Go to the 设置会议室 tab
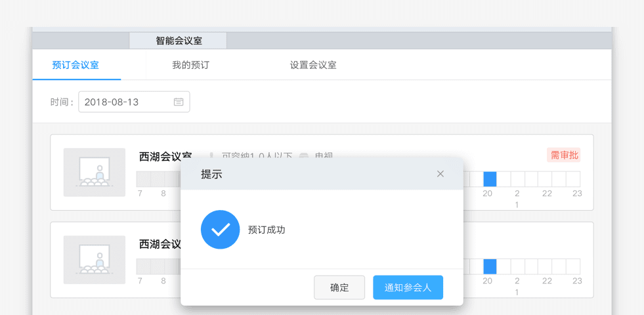The image size is (644, 315). (313, 65)
